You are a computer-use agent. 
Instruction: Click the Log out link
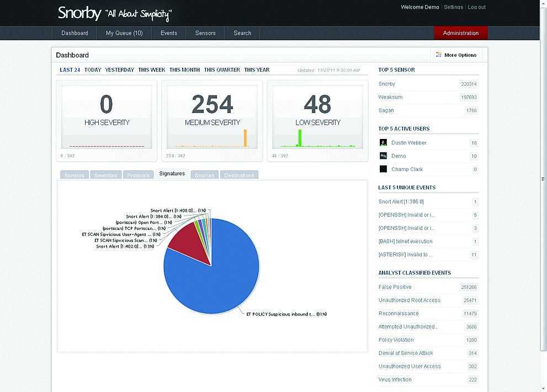476,7
